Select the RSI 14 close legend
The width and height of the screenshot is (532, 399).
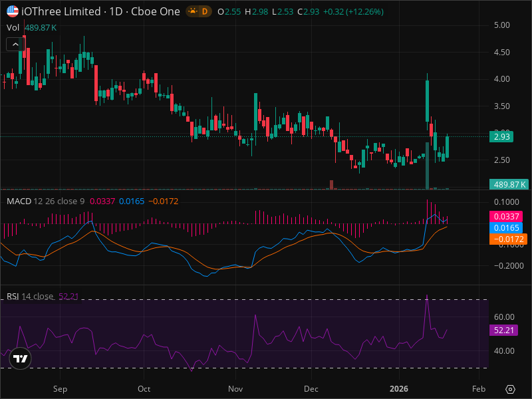(x=30, y=296)
